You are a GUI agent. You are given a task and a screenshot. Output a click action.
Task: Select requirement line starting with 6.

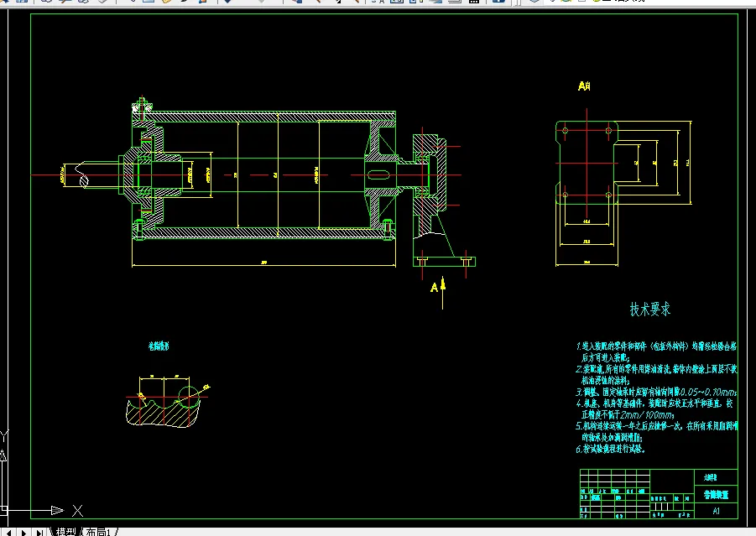(x=610, y=449)
